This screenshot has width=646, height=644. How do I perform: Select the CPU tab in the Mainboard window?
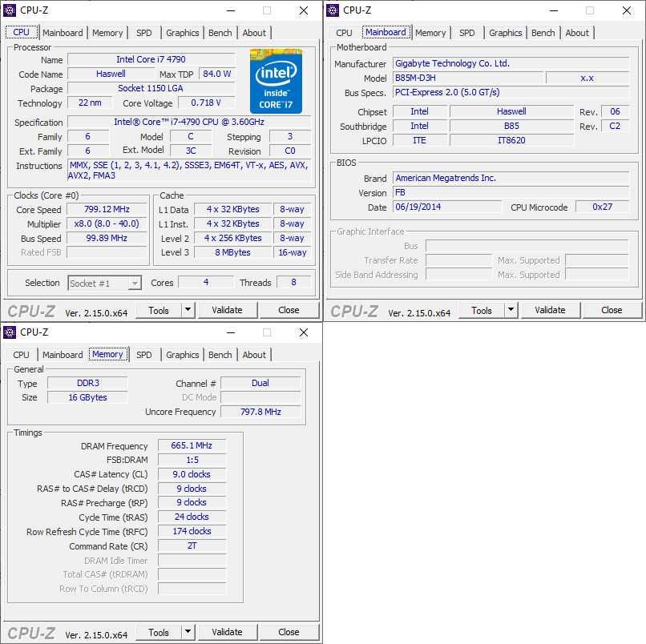(x=344, y=33)
